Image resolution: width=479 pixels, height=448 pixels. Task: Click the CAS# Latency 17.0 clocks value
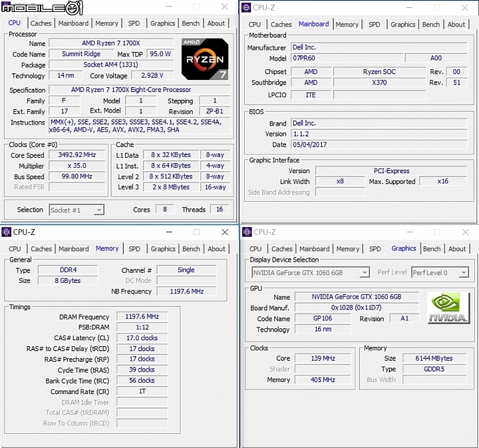click(142, 337)
